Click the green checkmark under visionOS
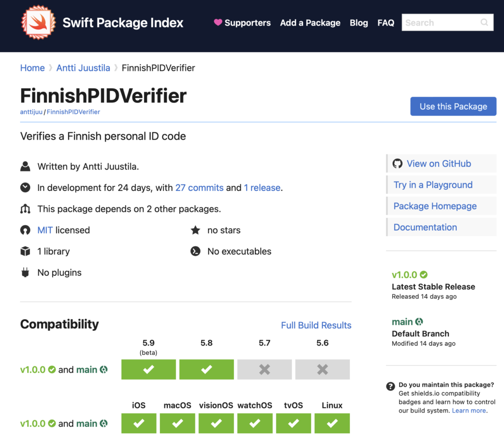504x446 pixels. pyautogui.click(x=216, y=423)
